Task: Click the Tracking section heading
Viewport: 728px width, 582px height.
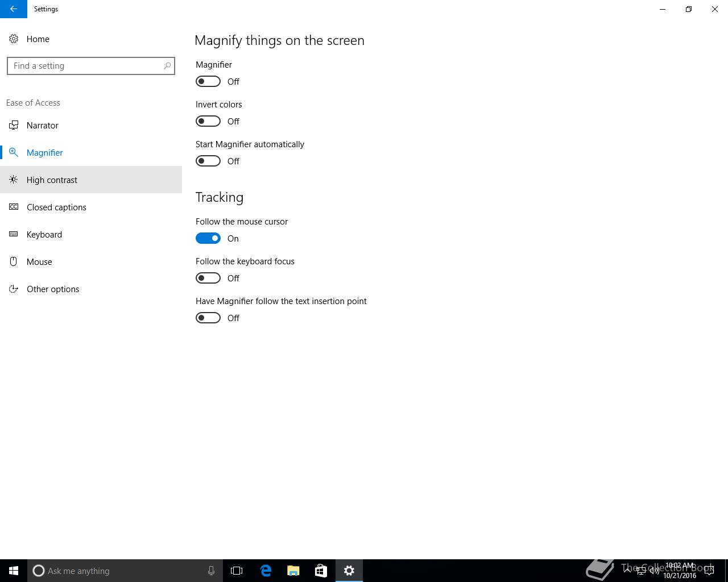Action: coord(220,197)
